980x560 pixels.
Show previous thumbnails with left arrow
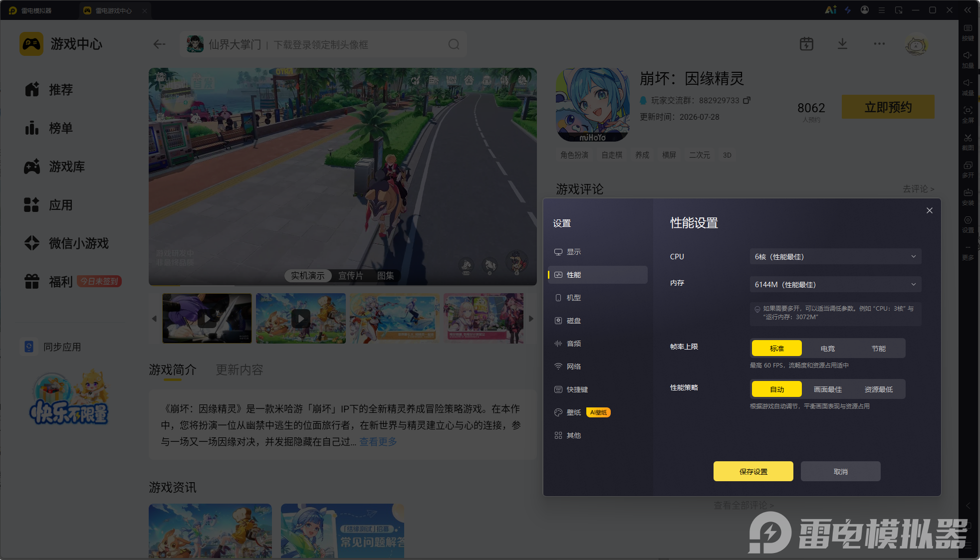[154, 318]
